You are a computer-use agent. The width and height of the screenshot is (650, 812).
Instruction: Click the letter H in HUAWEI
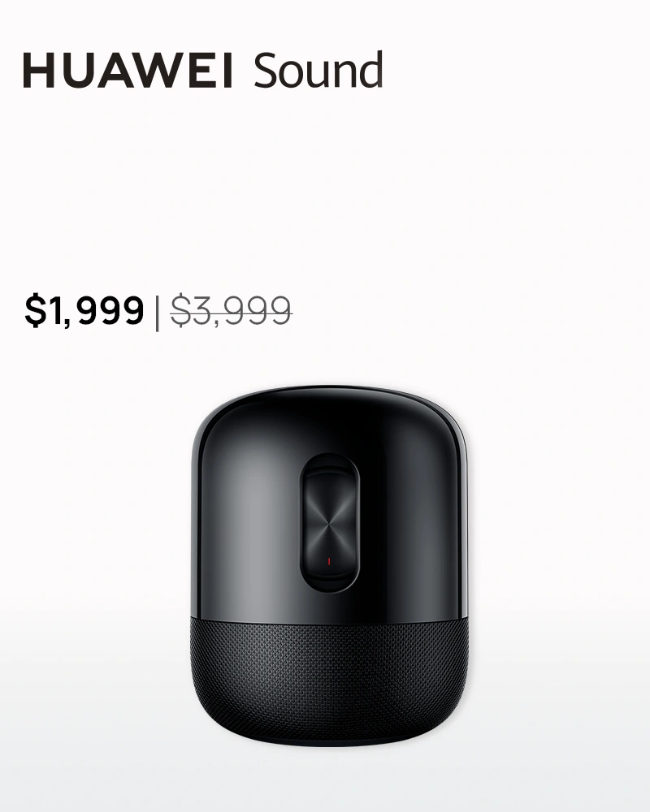39,70
